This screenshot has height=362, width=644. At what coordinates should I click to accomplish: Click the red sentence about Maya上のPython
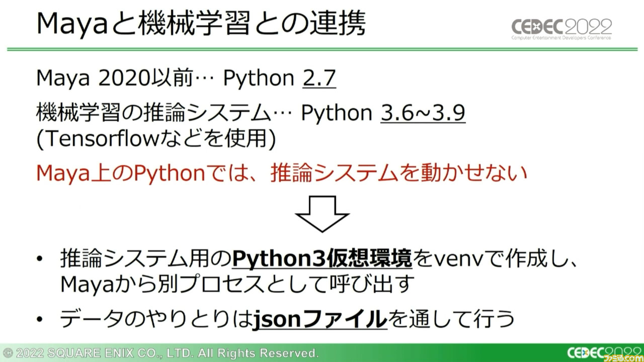coord(282,173)
